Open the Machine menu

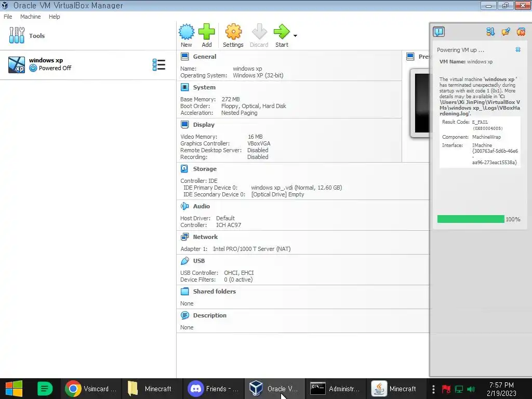coord(31,17)
